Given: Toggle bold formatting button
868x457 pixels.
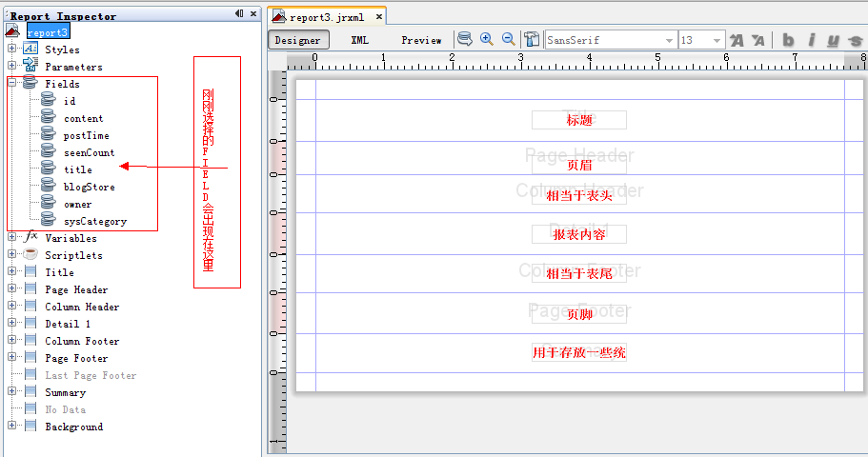Looking at the screenshot, I should coord(788,40).
